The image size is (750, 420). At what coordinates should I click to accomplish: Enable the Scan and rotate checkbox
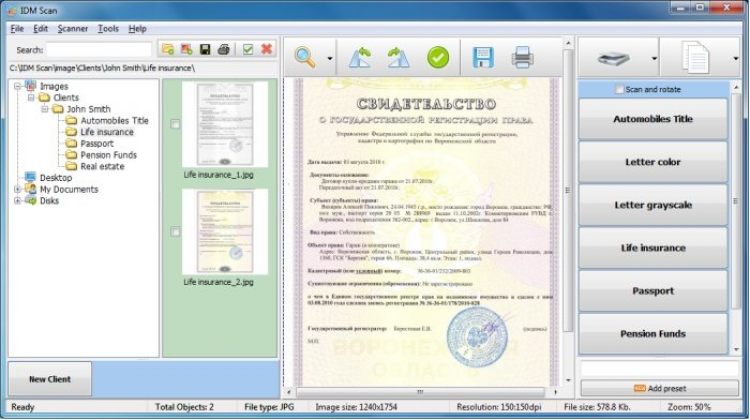click(x=619, y=90)
